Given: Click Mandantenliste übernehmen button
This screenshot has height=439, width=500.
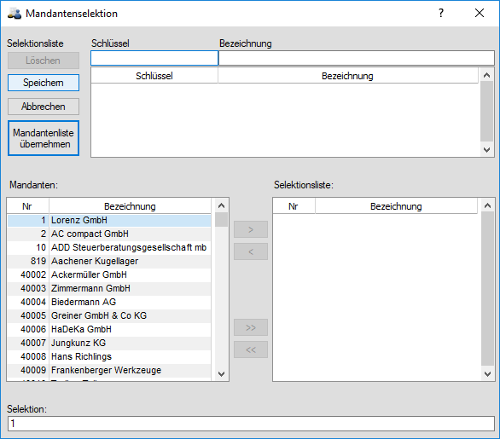Looking at the screenshot, I should [43, 138].
